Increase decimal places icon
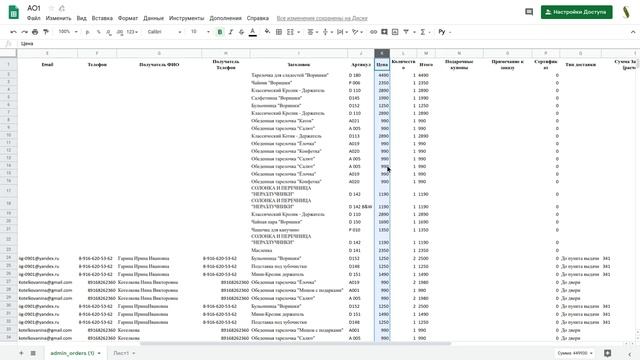The width and height of the screenshot is (640, 360). tap(119, 32)
